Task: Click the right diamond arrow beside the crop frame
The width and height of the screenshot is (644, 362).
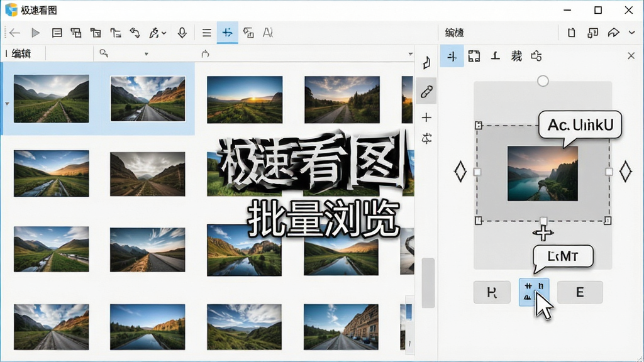Action: (x=626, y=171)
